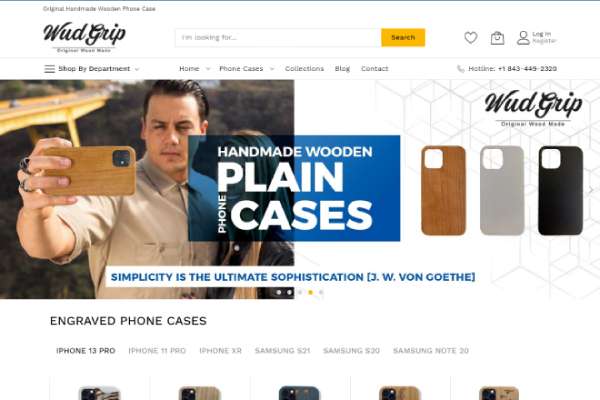This screenshot has height=400, width=600.
Task: Open the wishlist heart icon
Action: [471, 38]
